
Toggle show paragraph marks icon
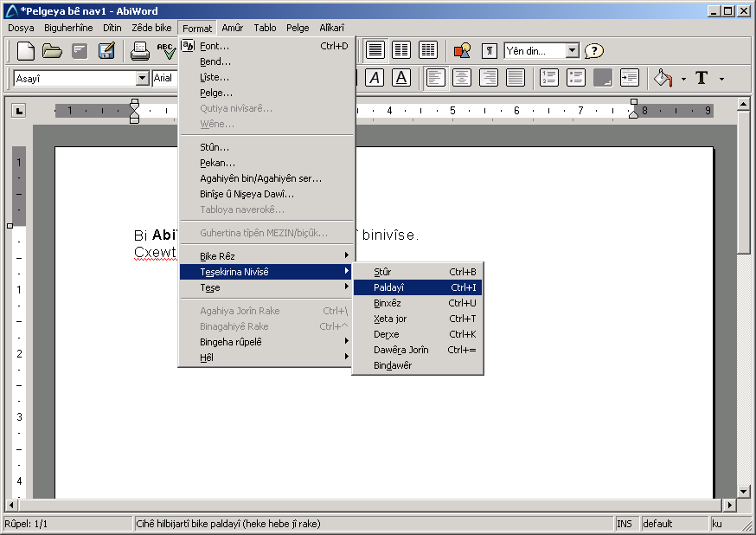(x=489, y=50)
